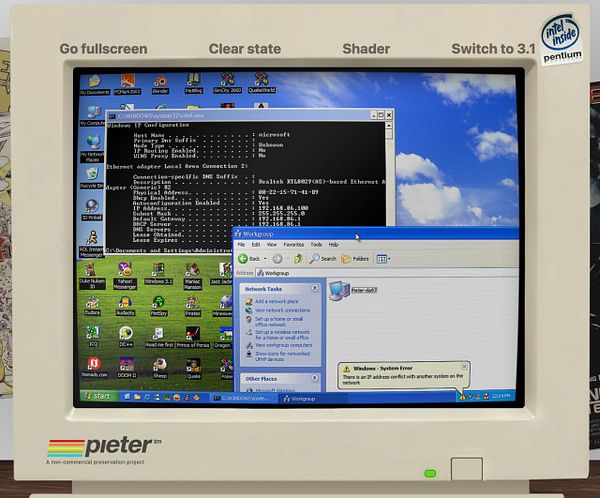This screenshot has width=600, height=498.
Task: Open the QuakeWorld desktop shortcut
Action: click(261, 83)
